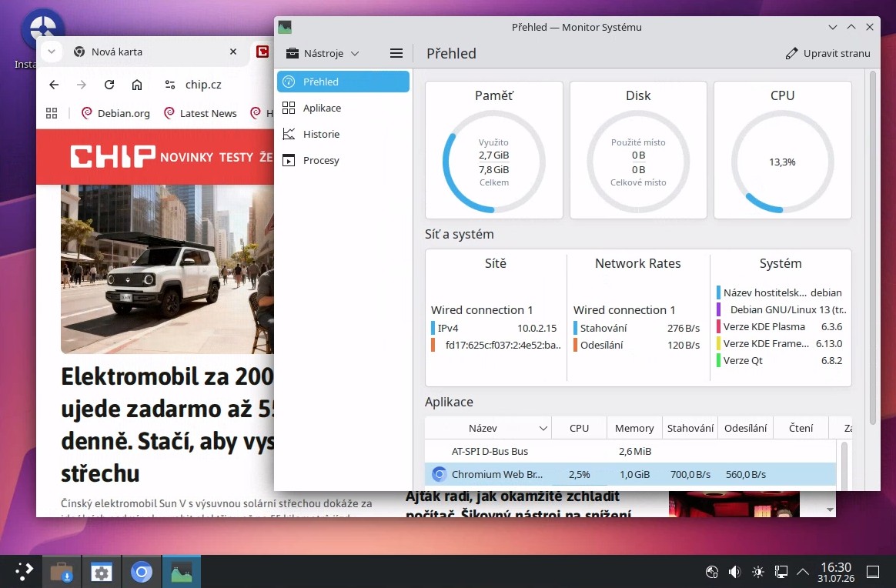The height and width of the screenshot is (588, 896).
Task: Sort applications by Čtení column
Action: 801,428
